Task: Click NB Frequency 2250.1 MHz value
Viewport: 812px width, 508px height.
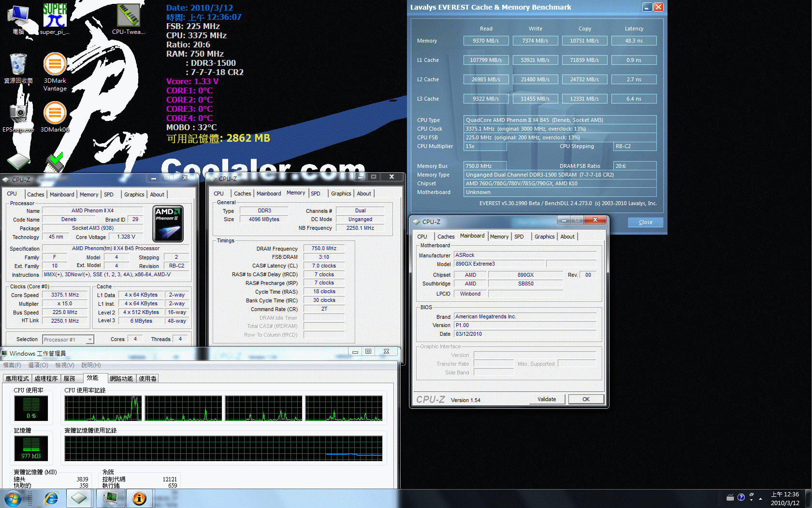Action: tap(360, 228)
